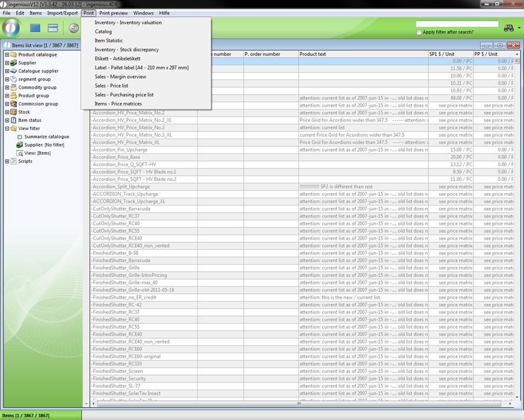Click the ingenious round logo button

(11, 28)
